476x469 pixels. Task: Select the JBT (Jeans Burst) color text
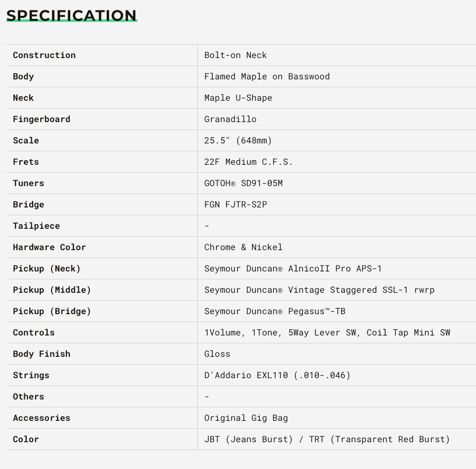click(248, 439)
